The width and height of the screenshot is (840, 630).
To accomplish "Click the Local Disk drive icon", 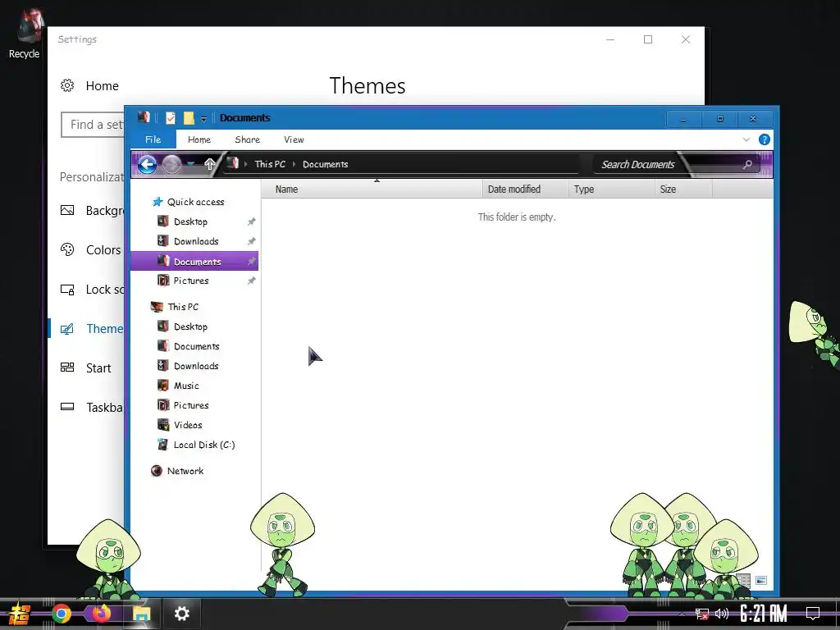I will [x=163, y=444].
